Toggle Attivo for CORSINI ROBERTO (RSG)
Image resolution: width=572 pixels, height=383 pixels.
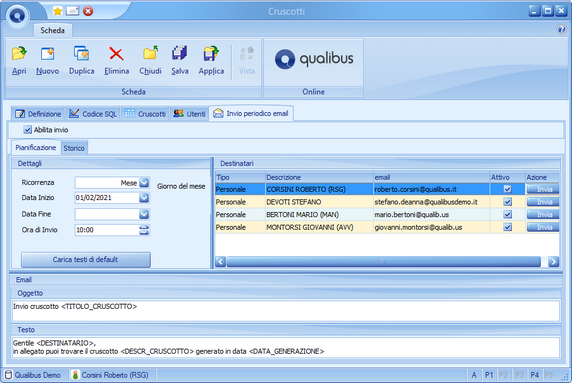(x=507, y=189)
